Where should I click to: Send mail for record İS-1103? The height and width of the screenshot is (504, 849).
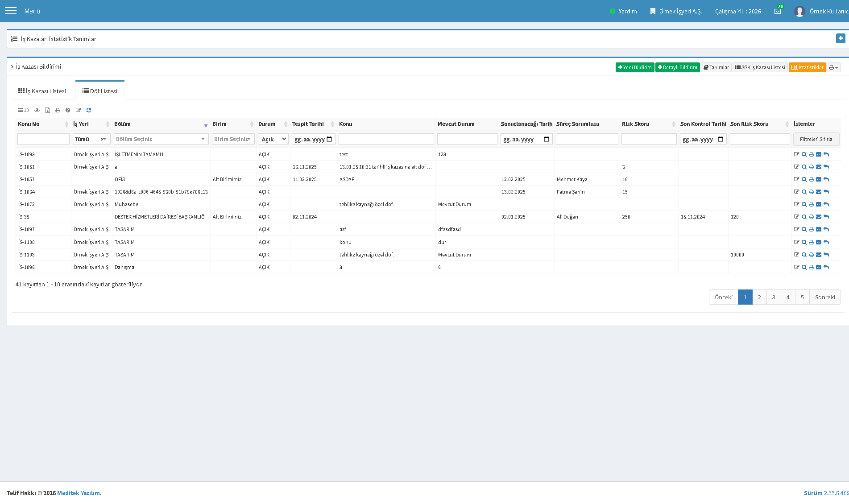819,255
